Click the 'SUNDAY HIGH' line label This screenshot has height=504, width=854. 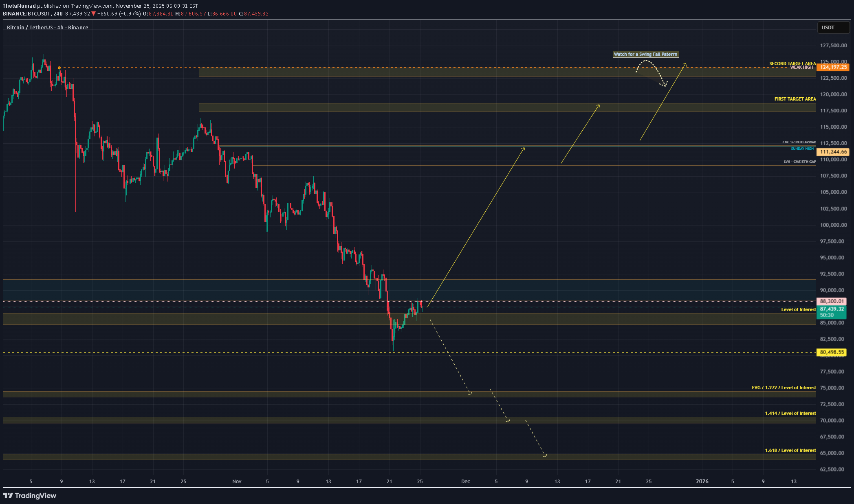tap(802, 149)
